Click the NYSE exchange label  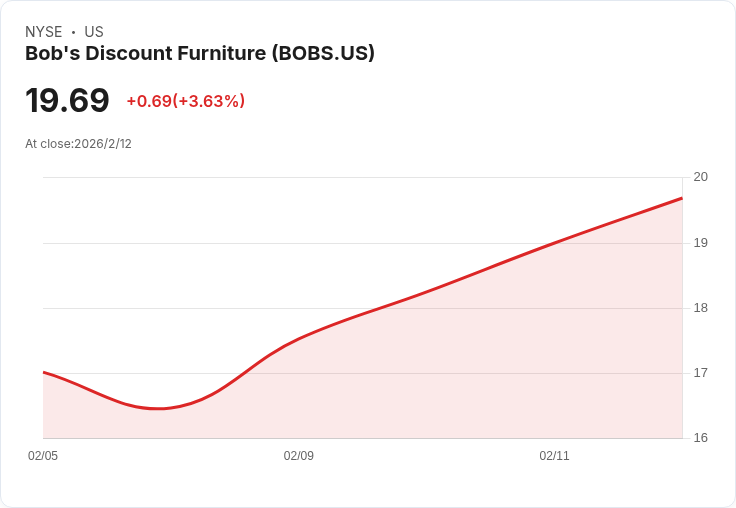tap(43, 32)
